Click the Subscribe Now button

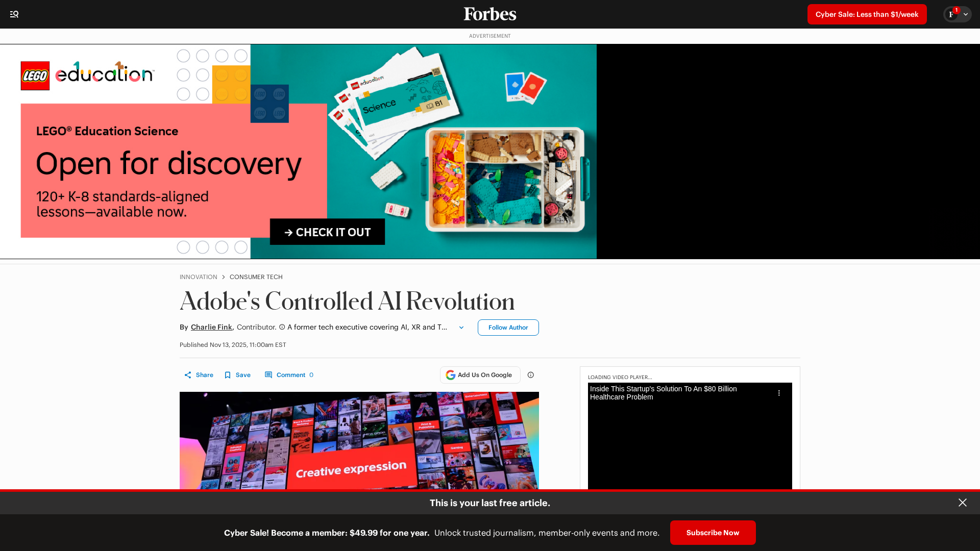tap(713, 533)
